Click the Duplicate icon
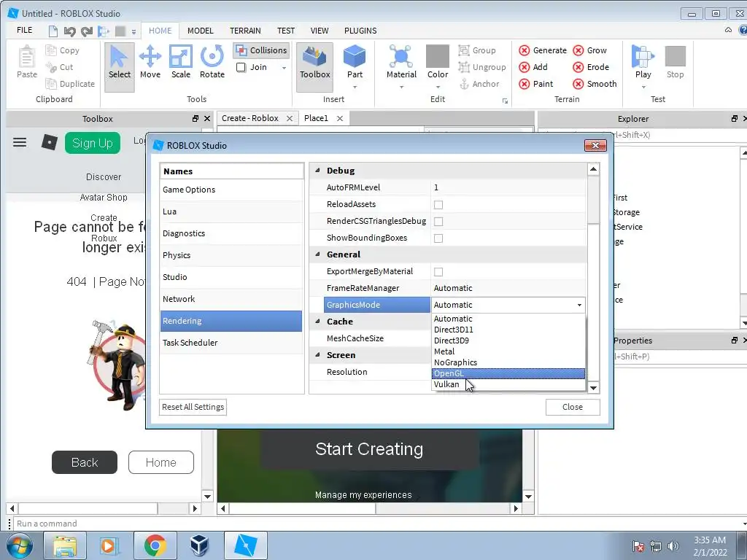The image size is (747, 560). [x=51, y=84]
